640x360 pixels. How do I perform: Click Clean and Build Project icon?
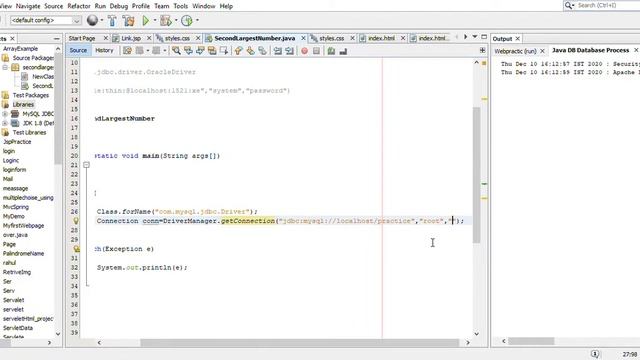(x=128, y=20)
